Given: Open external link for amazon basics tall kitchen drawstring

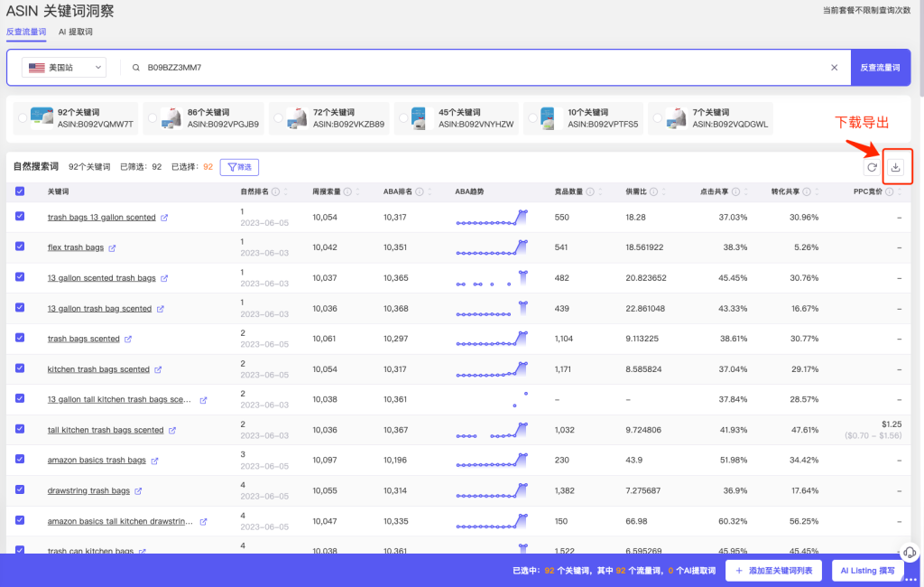Looking at the screenshot, I should [x=203, y=522].
